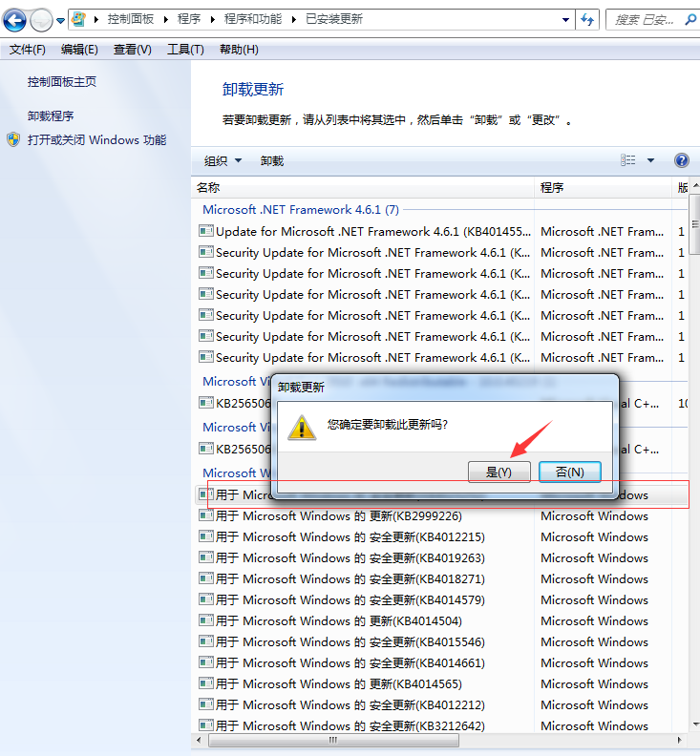Sort by the 名称 column header
The height and width of the screenshot is (756, 700).
coord(362,187)
